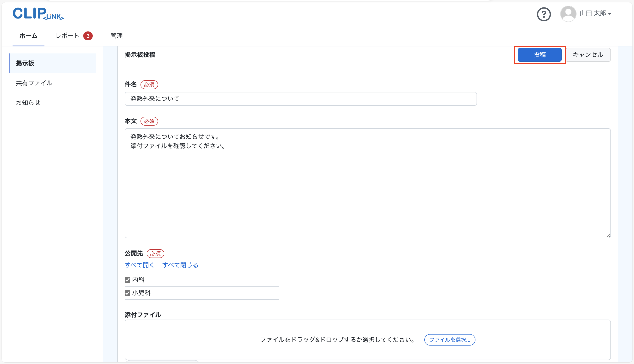The image size is (634, 364).
Task: Click into the 件名 input field
Action: tap(300, 99)
